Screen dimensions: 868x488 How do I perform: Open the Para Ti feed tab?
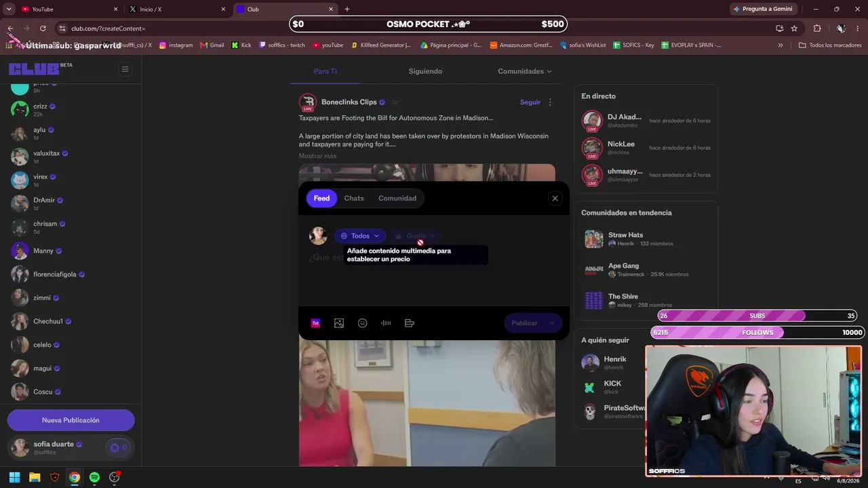click(x=325, y=71)
